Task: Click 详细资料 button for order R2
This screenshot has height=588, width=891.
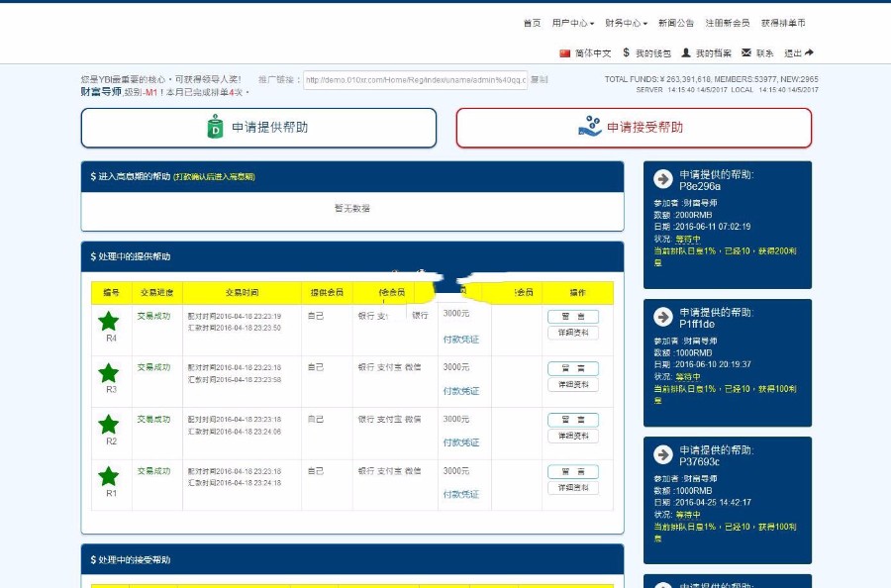Action: coord(573,436)
